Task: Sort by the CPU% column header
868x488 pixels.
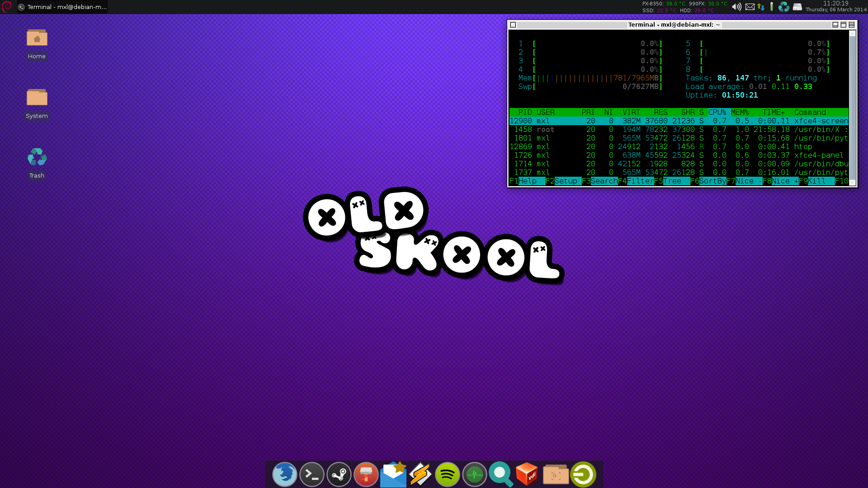Action: tap(717, 113)
